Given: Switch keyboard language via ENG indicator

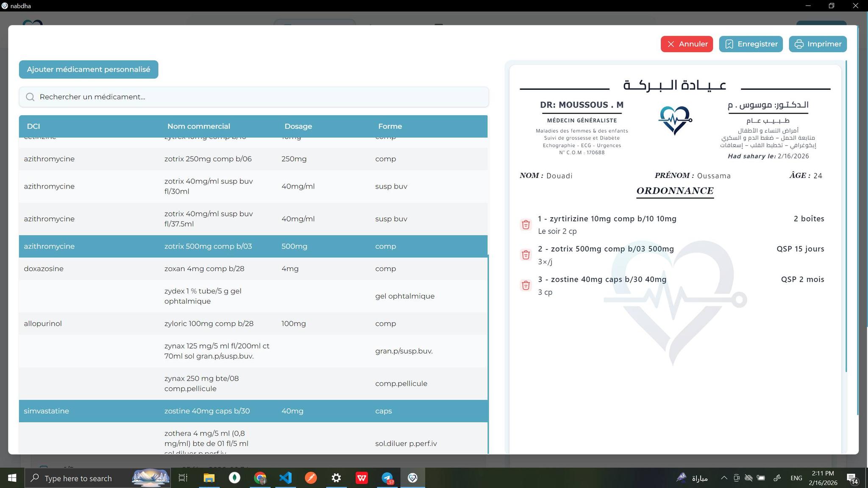Looking at the screenshot, I should coord(796,478).
